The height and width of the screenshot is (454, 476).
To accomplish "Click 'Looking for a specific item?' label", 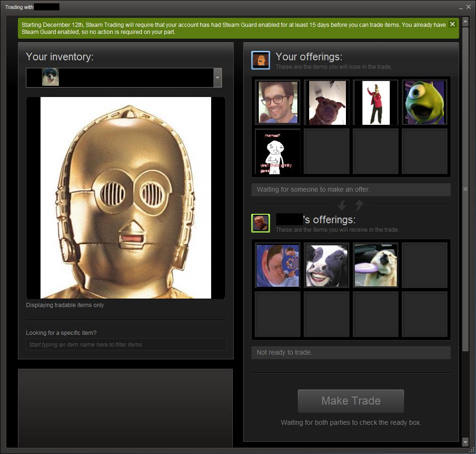I will pos(61,332).
